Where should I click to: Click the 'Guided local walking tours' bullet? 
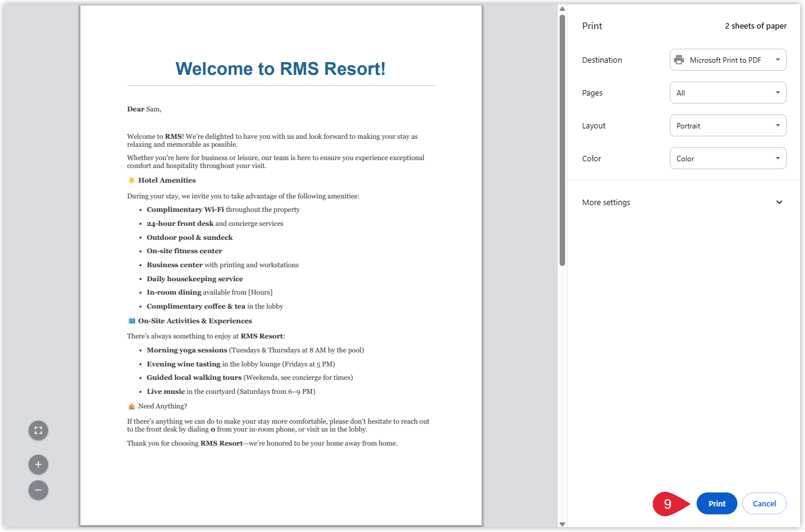[x=250, y=377]
